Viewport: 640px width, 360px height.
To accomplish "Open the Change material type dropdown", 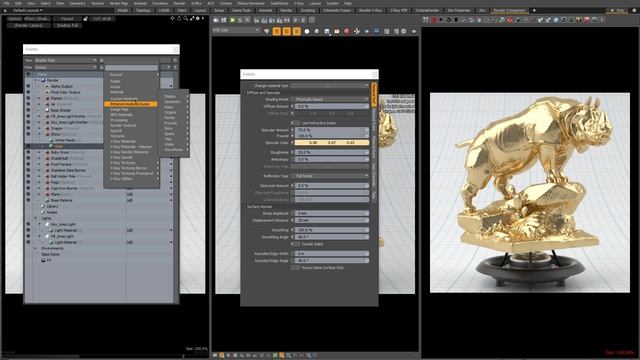I will point(330,86).
